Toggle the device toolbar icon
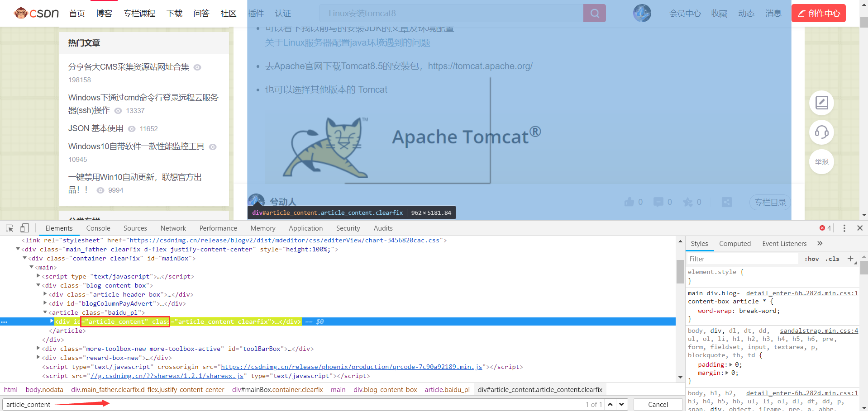The width and height of the screenshot is (868, 411). pyautogui.click(x=24, y=228)
